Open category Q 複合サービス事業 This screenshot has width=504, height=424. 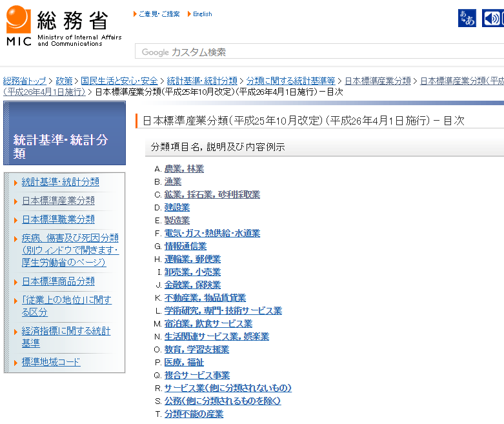(x=197, y=375)
